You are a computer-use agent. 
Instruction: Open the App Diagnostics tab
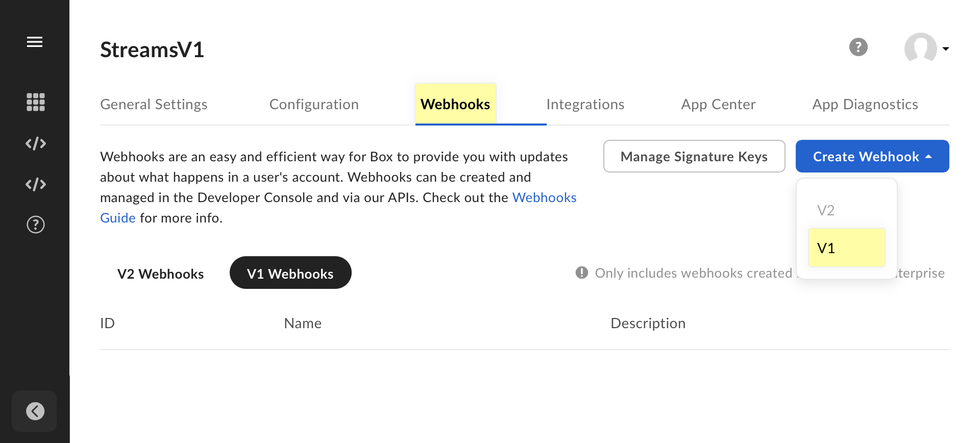pos(865,104)
